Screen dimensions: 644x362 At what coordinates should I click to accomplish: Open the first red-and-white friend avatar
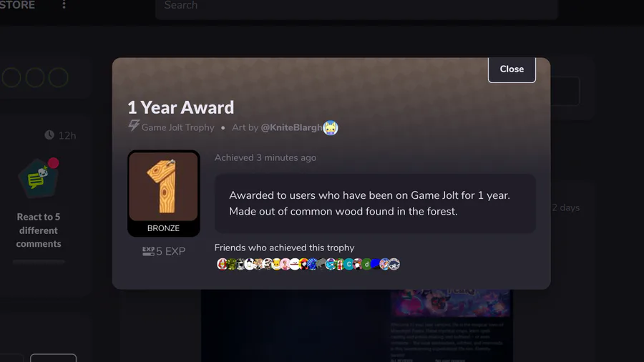[223, 264]
